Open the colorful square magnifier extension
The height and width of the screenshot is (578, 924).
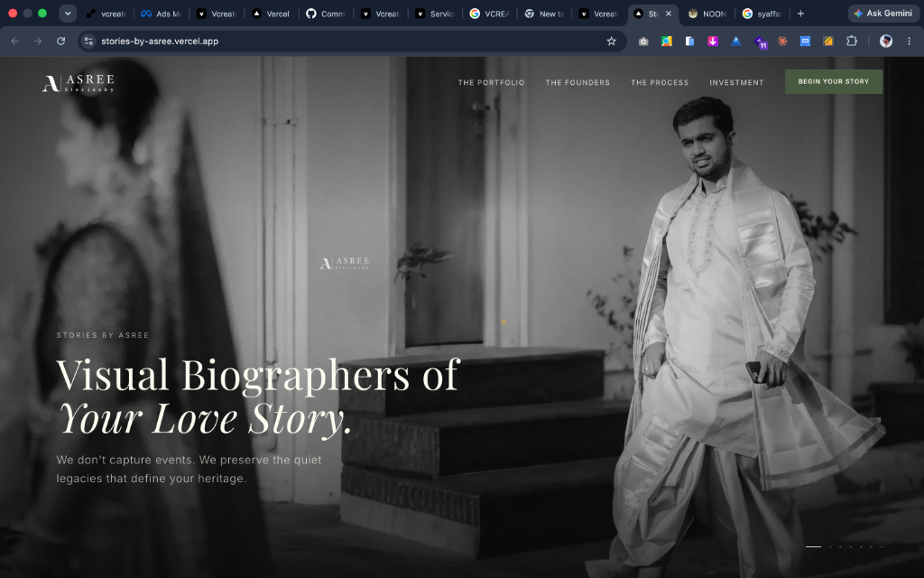click(x=667, y=42)
